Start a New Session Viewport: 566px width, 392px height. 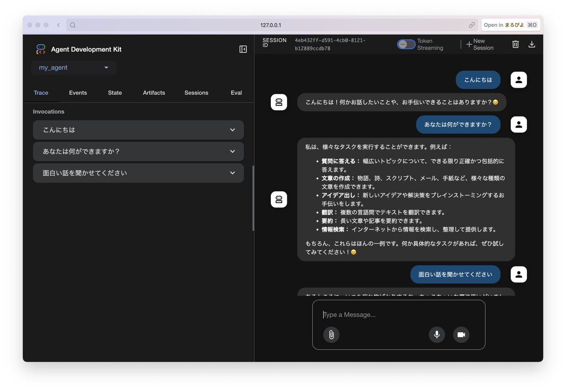pos(479,44)
